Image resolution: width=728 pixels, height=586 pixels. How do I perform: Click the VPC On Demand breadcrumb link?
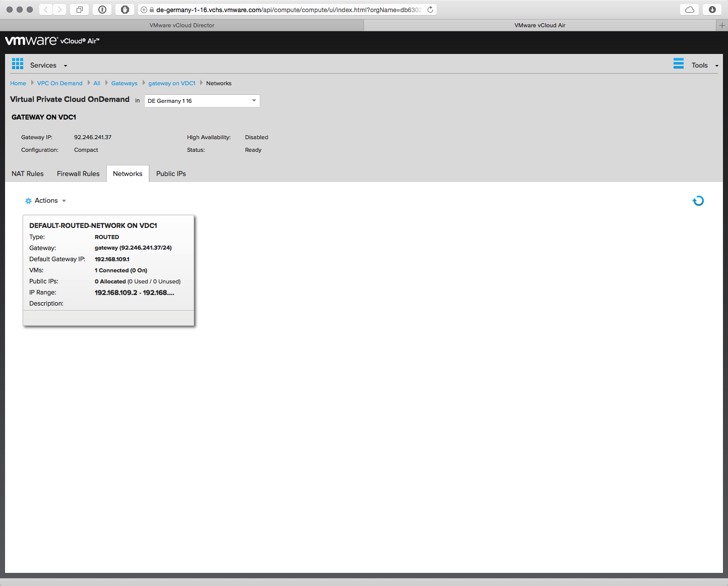pyautogui.click(x=59, y=83)
